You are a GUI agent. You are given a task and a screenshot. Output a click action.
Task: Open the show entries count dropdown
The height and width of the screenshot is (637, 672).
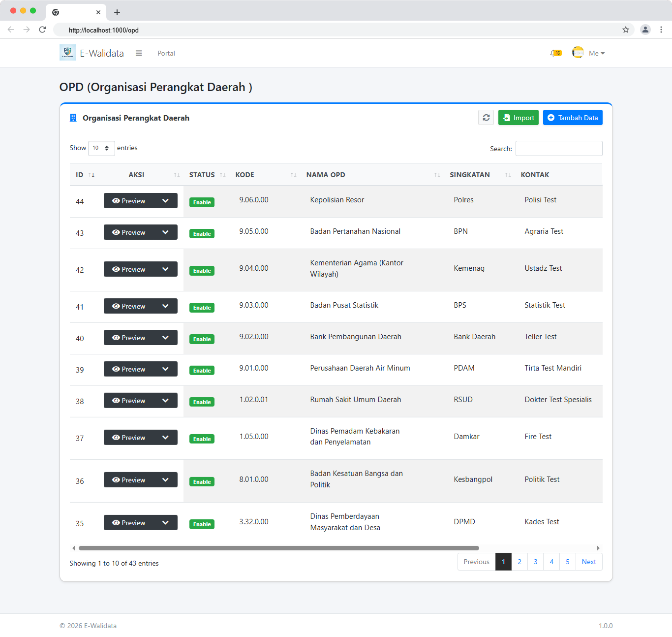[x=101, y=148]
